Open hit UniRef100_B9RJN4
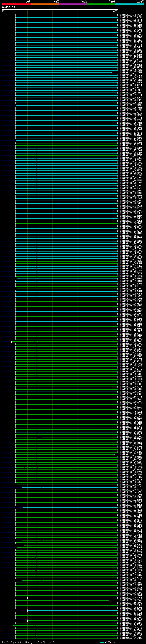The height and width of the screenshot is (644, 146). [x=131, y=25]
